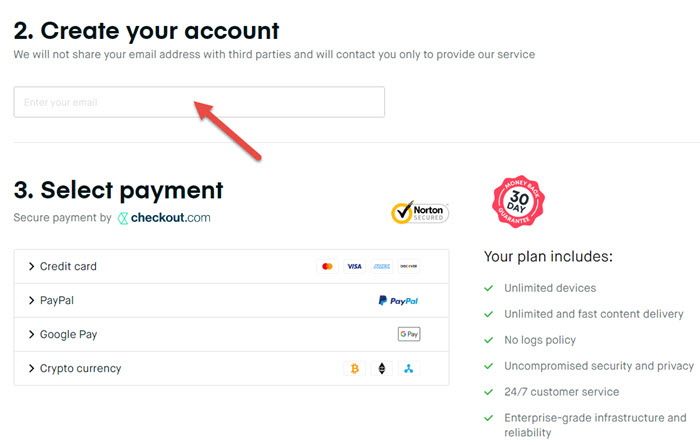Screen dimensions: 700x445
Task: Click the 30 day money back guarantee seal
Action: 518,201
